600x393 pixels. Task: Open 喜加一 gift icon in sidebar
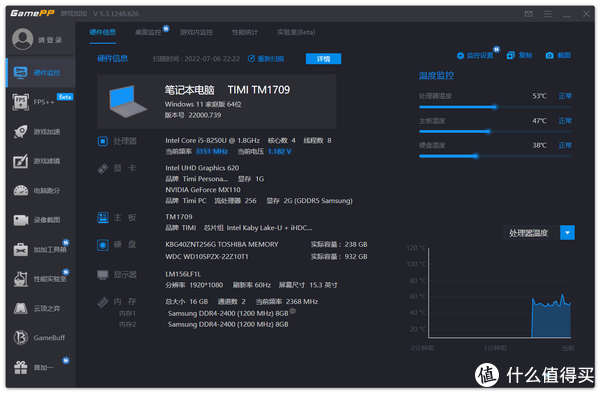pos(21,368)
